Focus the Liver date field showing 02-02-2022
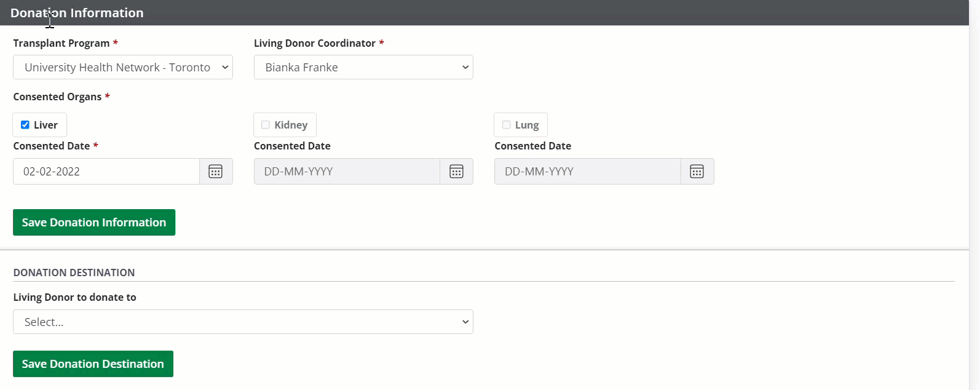This screenshot has width=980, height=390. click(106, 172)
